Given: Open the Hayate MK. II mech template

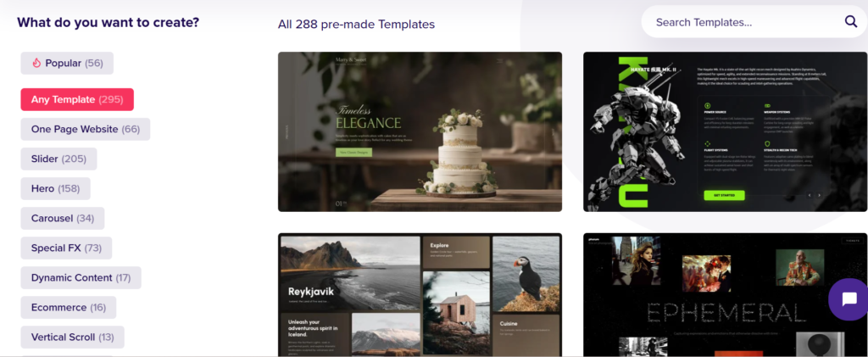Looking at the screenshot, I should click(x=726, y=131).
